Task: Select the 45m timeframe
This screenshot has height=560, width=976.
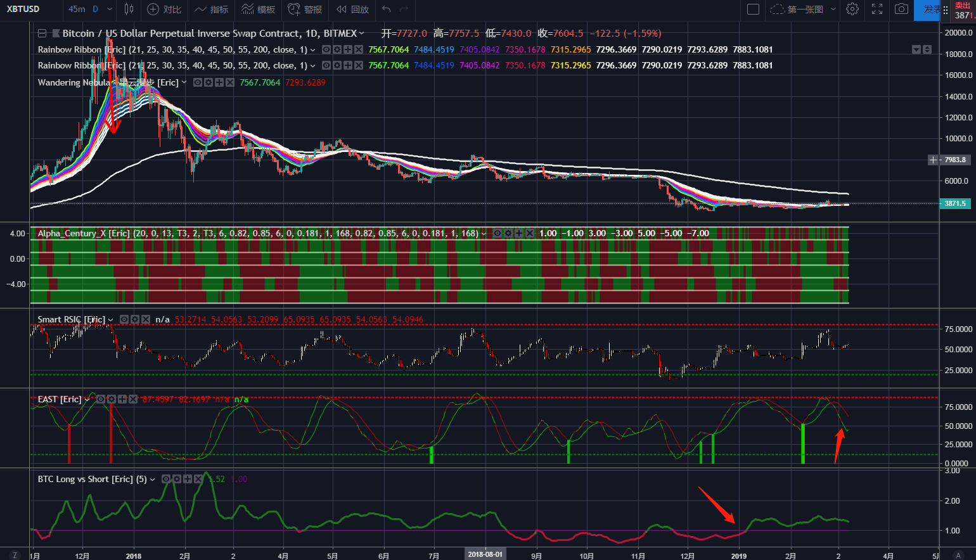Action: coord(77,10)
